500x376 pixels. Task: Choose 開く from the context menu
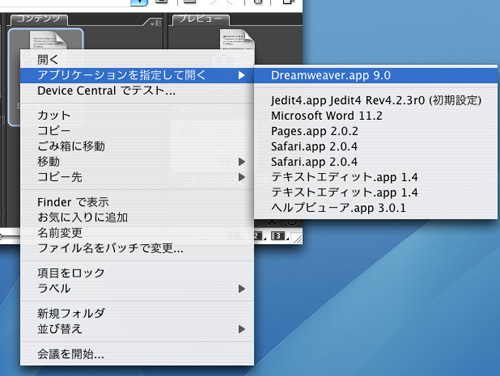point(137,60)
